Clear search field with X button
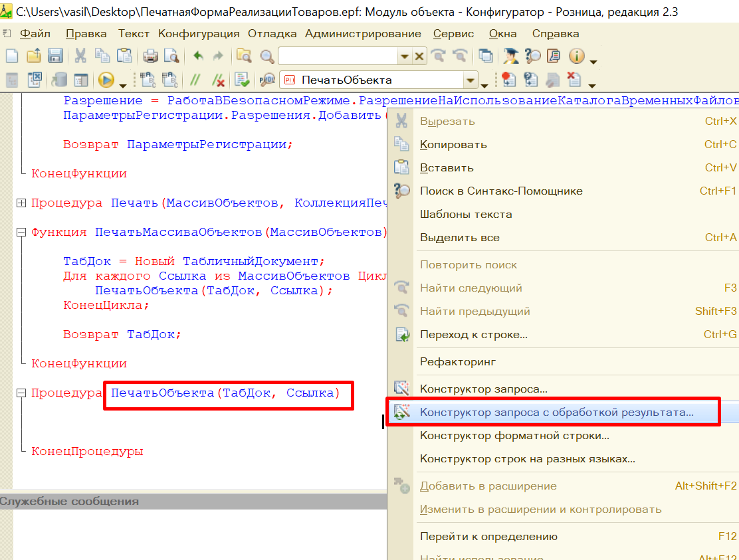739x560 pixels. pyautogui.click(x=419, y=56)
